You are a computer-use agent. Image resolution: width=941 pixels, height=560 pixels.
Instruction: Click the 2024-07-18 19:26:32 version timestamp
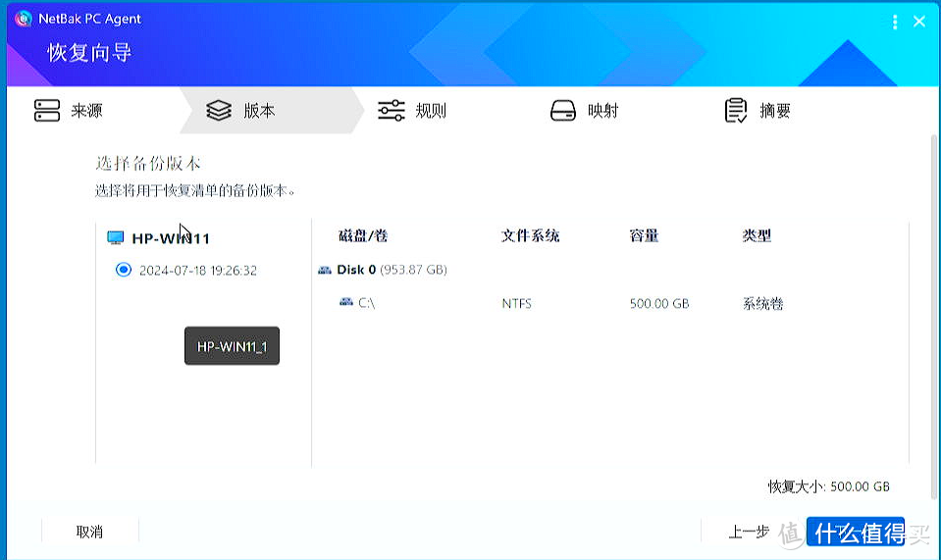198,271
